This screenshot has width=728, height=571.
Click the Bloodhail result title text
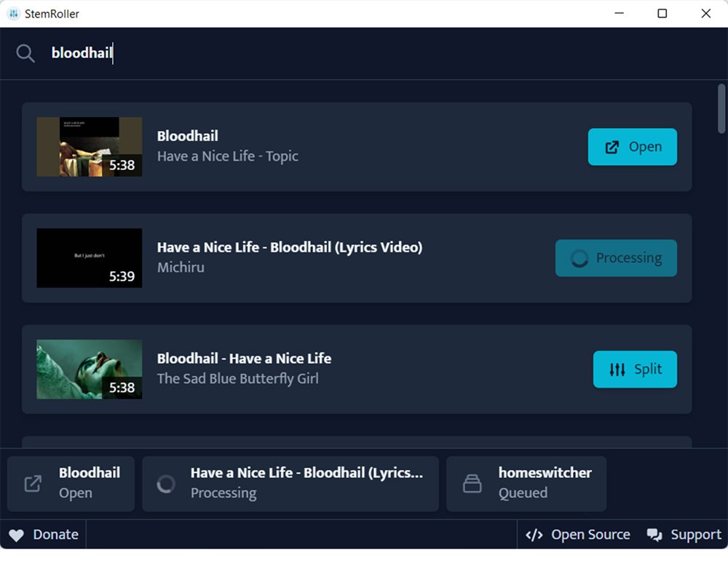tap(188, 136)
